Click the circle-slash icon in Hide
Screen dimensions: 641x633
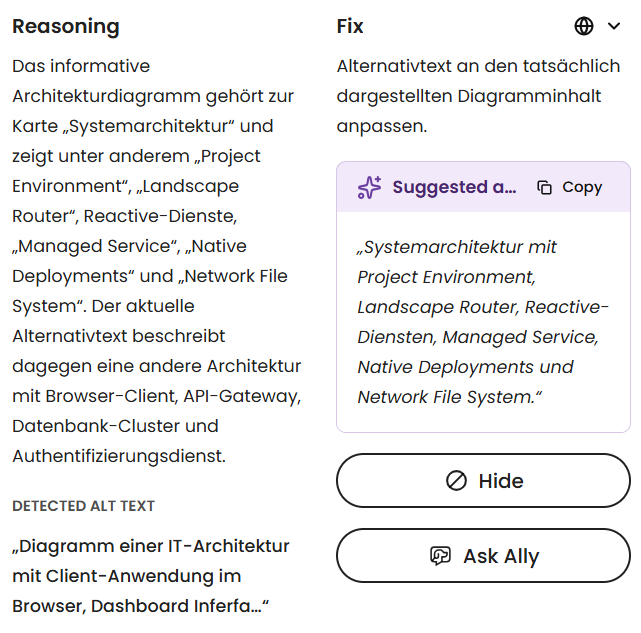coord(456,480)
